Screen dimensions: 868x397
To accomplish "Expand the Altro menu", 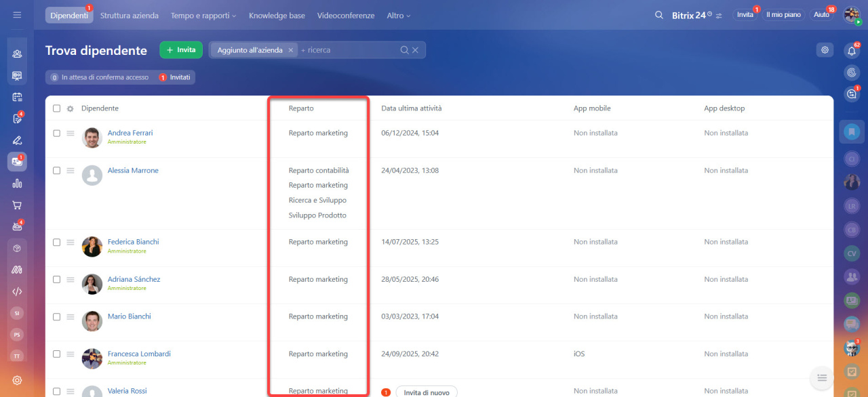I will pyautogui.click(x=398, y=15).
